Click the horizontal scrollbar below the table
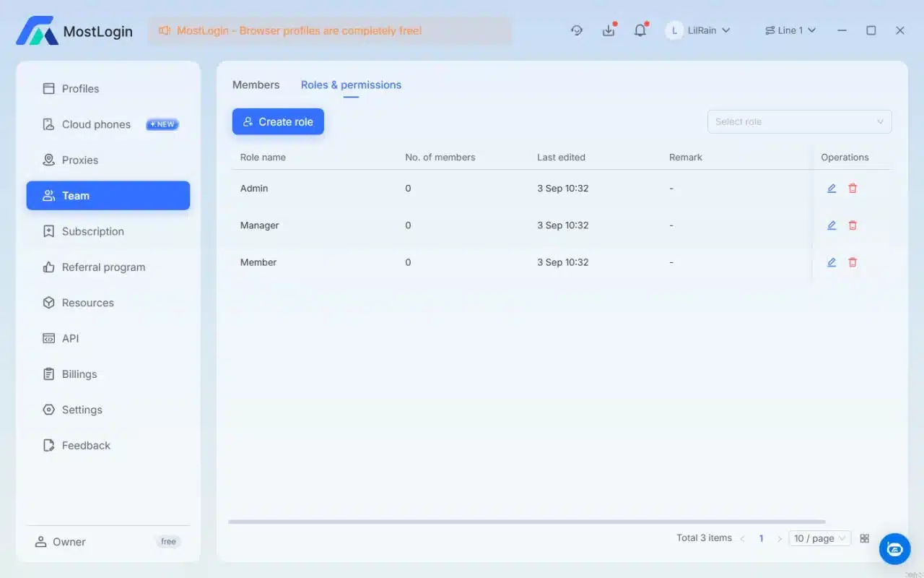Image resolution: width=924 pixels, height=578 pixels. click(527, 521)
